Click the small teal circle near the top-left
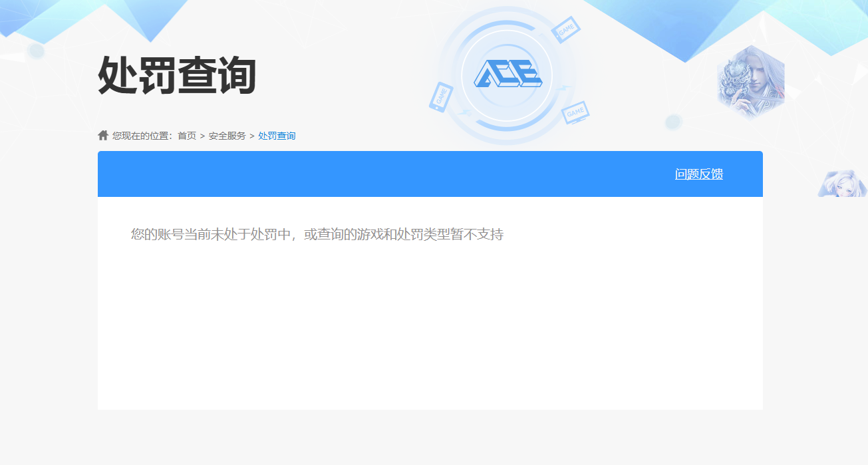Screen dimensions: 868x465 (x=37, y=51)
